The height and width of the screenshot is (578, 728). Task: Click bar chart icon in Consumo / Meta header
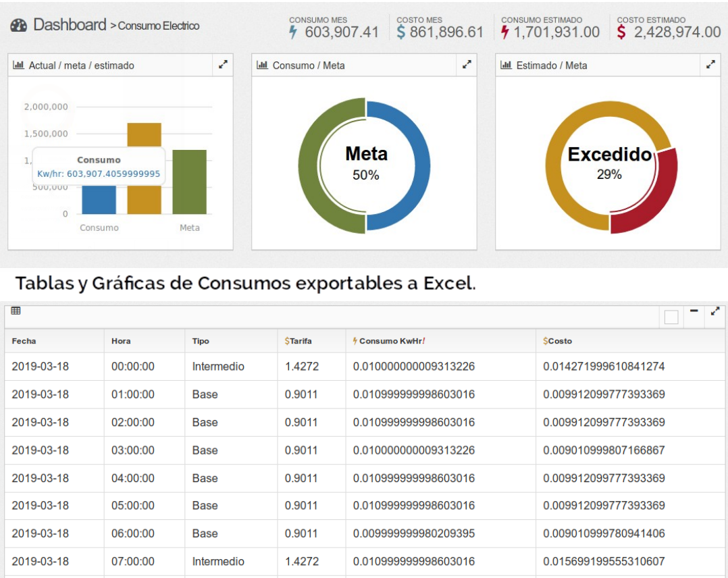tap(263, 65)
